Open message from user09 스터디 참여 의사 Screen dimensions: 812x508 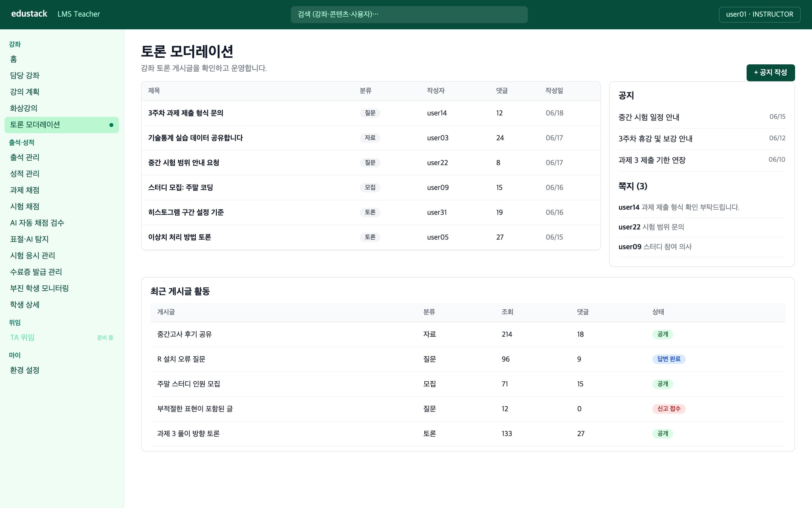point(701,247)
